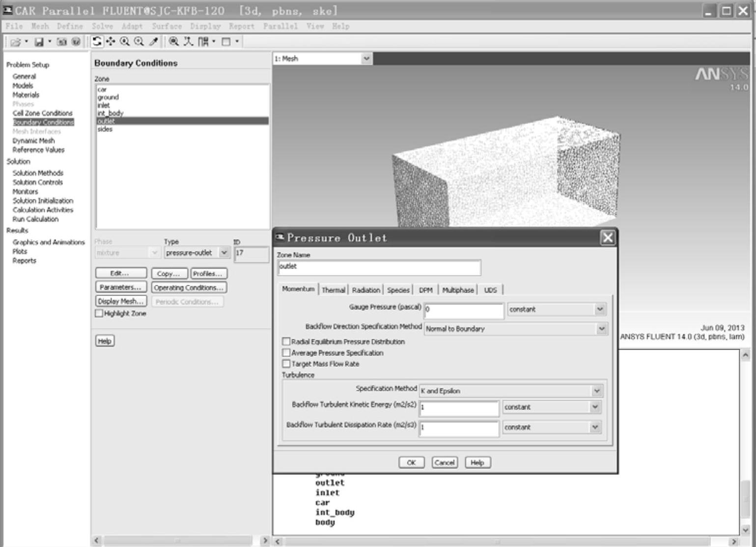
Task: Click the Save Picture camera icon
Action: tap(62, 42)
